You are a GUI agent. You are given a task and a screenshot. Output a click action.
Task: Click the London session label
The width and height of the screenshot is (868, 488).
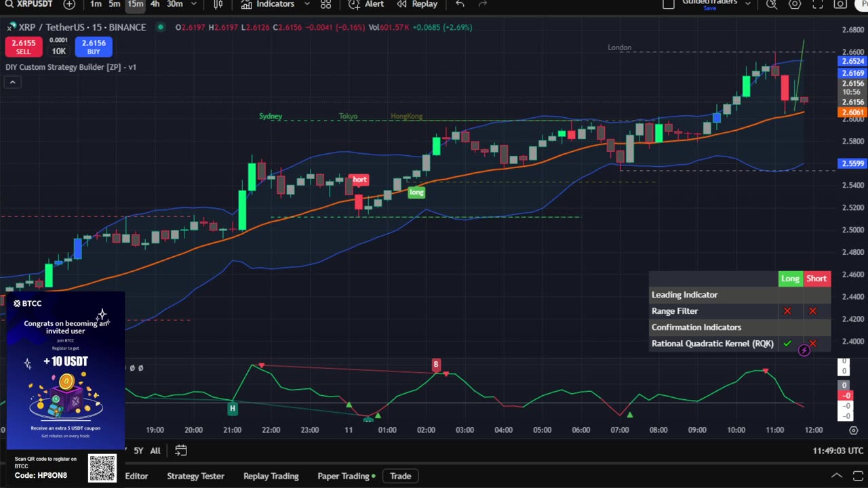tap(619, 47)
